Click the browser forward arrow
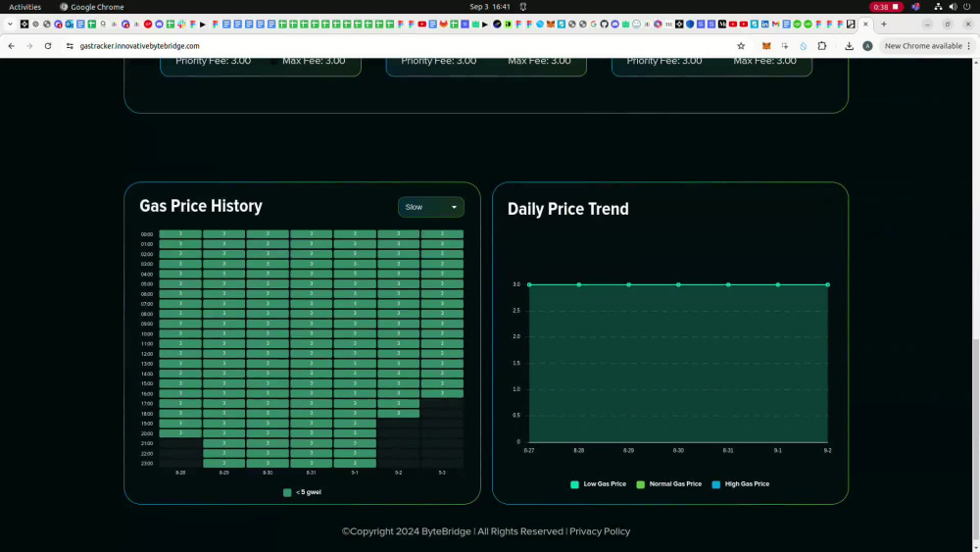Viewport: 980px width, 552px height. [29, 46]
